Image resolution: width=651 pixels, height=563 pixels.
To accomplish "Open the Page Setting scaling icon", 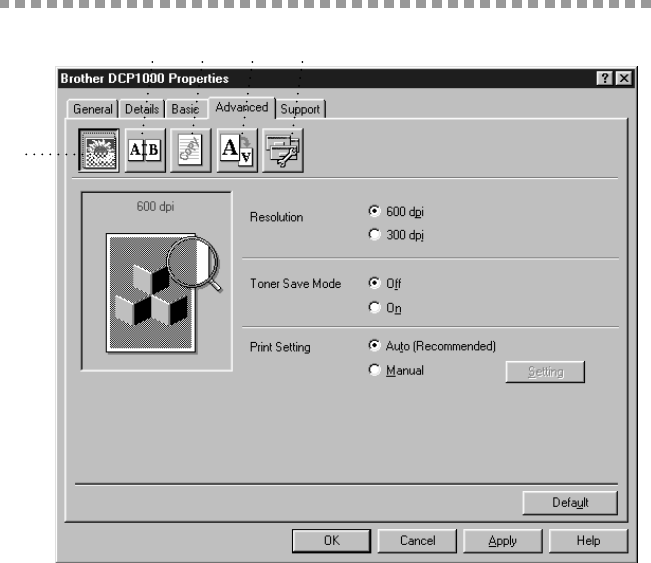I will click(237, 150).
